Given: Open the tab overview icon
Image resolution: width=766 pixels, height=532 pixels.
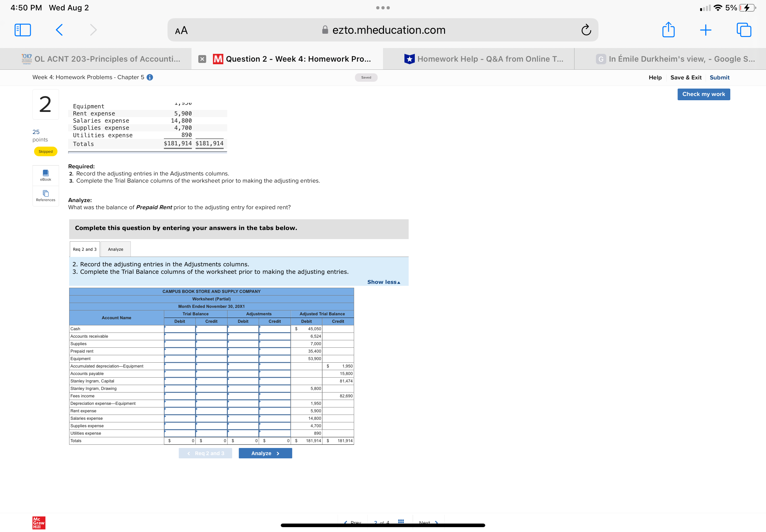Looking at the screenshot, I should [744, 30].
